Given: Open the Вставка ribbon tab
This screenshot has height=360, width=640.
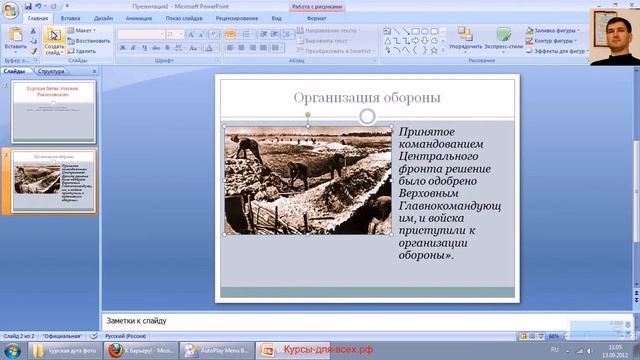Looking at the screenshot, I should [70, 18].
